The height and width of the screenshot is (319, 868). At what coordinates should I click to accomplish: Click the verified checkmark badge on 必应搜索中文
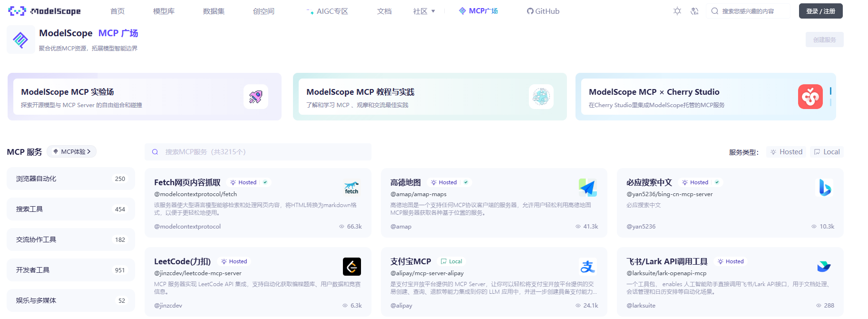point(717,182)
